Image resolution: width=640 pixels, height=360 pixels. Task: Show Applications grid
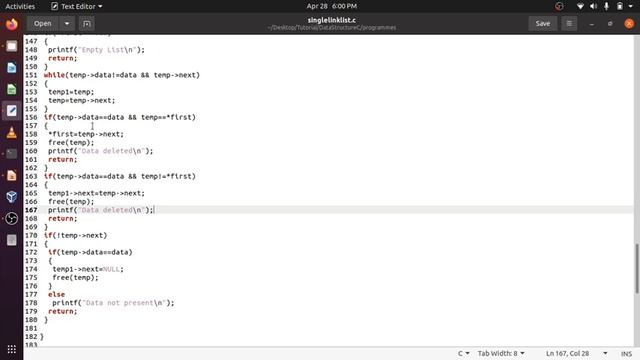(x=11, y=349)
